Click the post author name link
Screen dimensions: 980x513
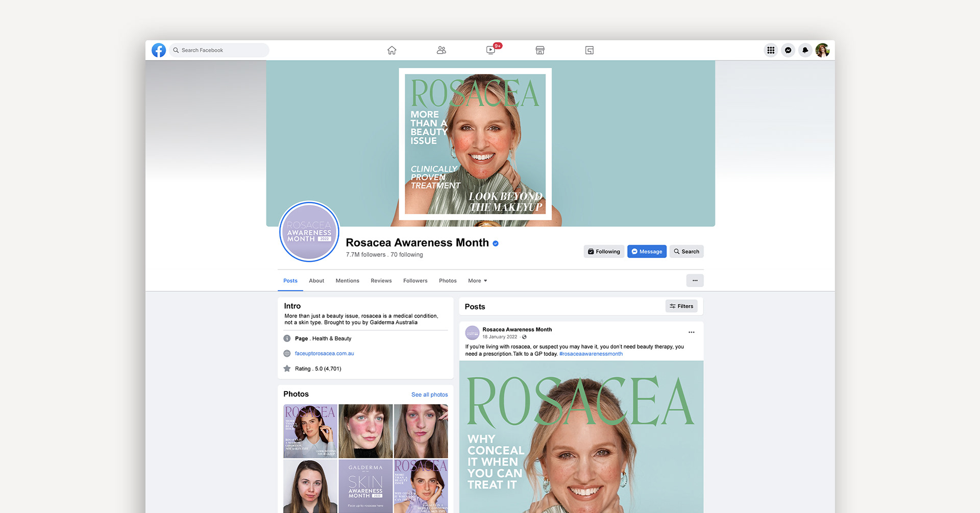pos(517,330)
